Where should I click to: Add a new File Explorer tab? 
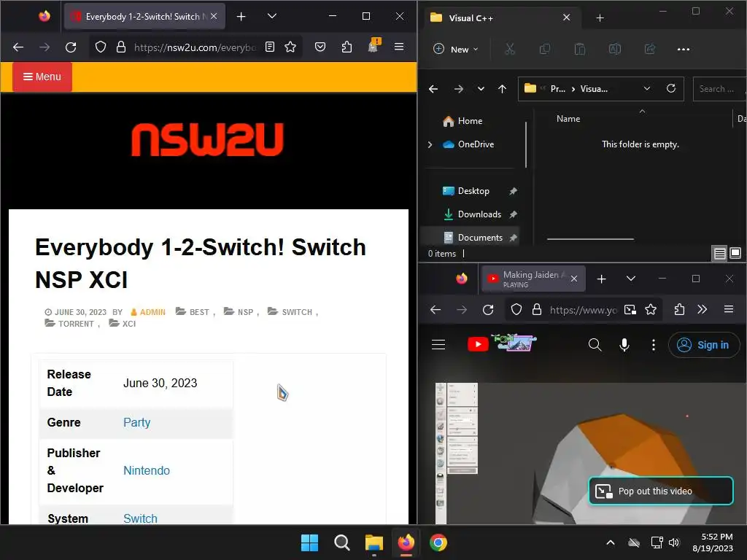(600, 18)
